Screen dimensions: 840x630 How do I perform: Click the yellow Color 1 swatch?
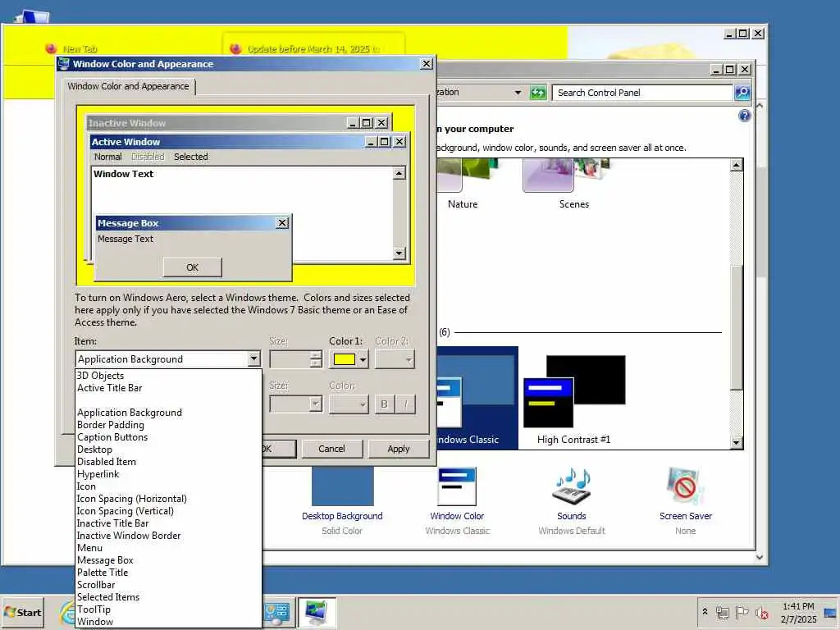345,359
